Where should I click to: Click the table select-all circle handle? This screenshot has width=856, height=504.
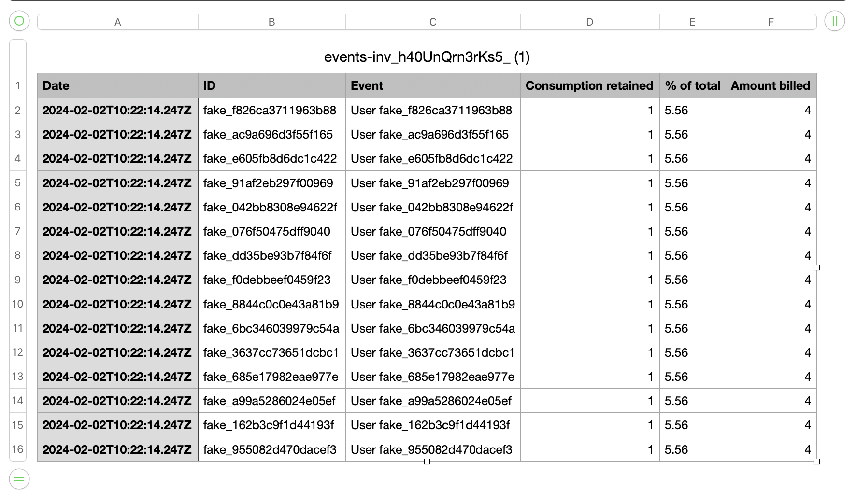click(x=19, y=21)
